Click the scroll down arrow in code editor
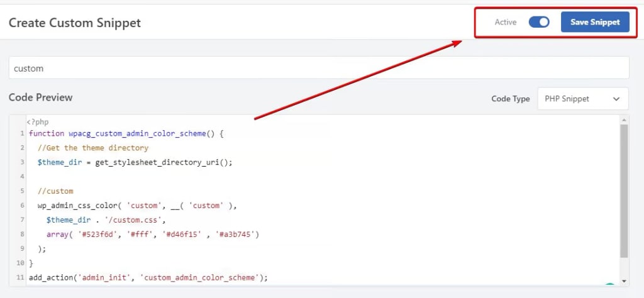The width and height of the screenshot is (644, 298). [x=624, y=281]
